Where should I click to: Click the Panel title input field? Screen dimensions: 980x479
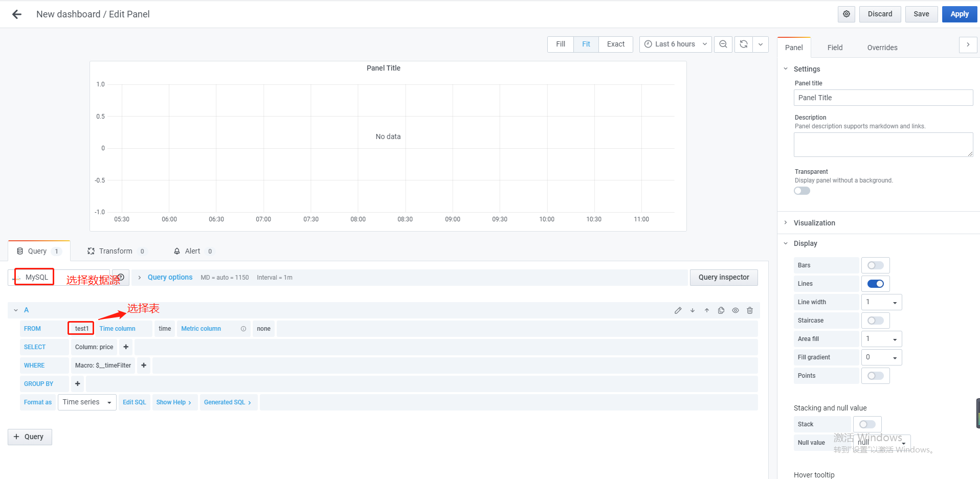(883, 98)
